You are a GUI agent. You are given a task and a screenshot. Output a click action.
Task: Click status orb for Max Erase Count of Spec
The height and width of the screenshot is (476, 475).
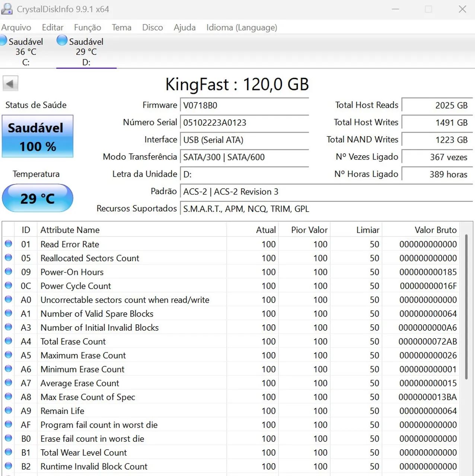(x=8, y=396)
